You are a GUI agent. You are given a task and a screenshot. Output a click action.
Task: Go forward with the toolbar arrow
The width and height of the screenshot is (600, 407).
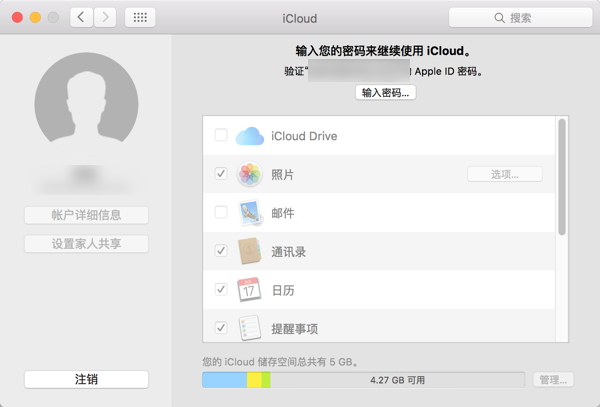[x=105, y=18]
